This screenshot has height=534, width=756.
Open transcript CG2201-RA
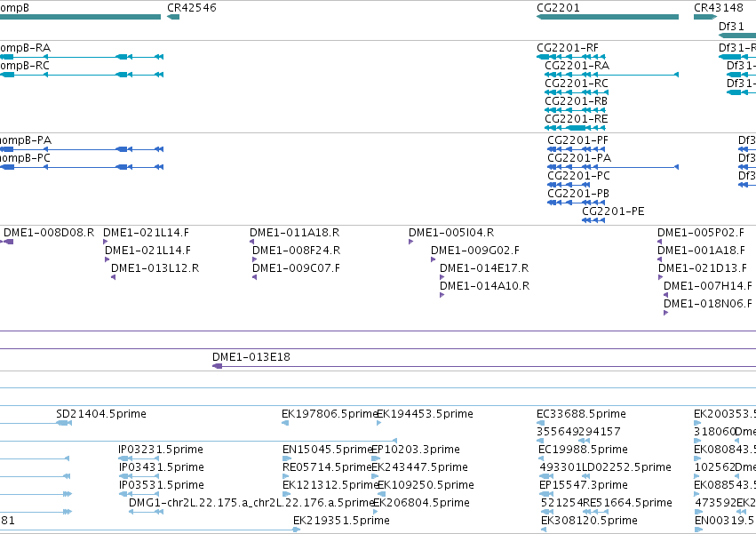(x=577, y=66)
